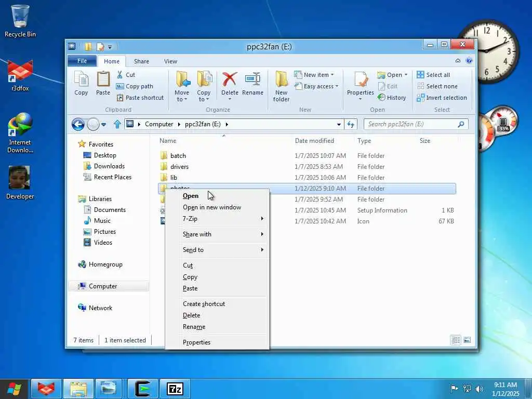The height and width of the screenshot is (399, 532).
Task: Click the Up one level arrow
Action: pos(117,124)
